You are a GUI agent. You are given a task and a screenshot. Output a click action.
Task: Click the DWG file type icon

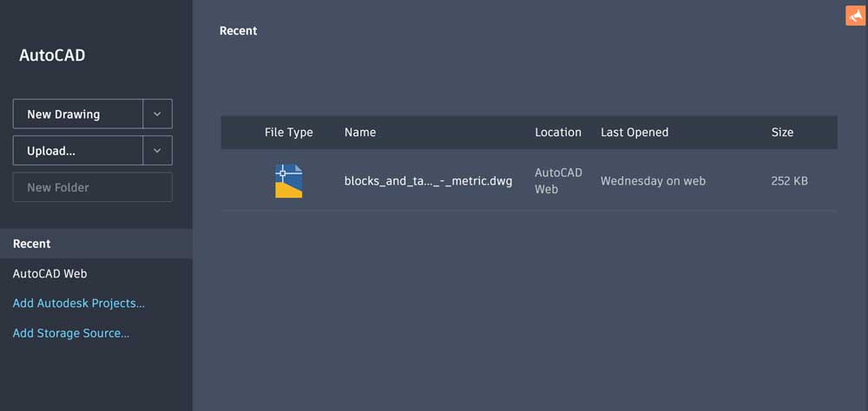288,181
